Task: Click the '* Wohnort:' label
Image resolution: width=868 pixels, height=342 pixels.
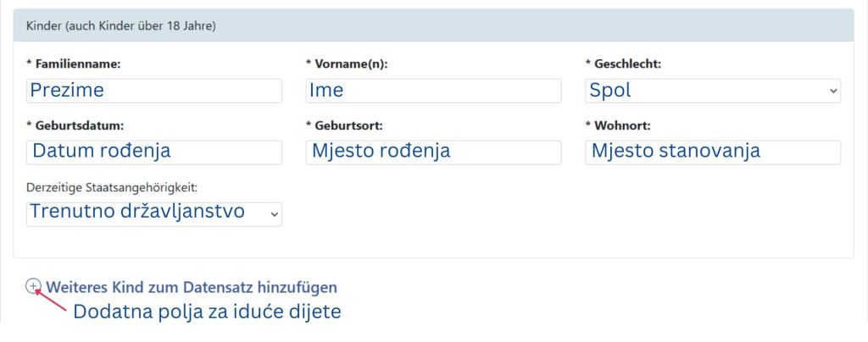Action: point(618,125)
